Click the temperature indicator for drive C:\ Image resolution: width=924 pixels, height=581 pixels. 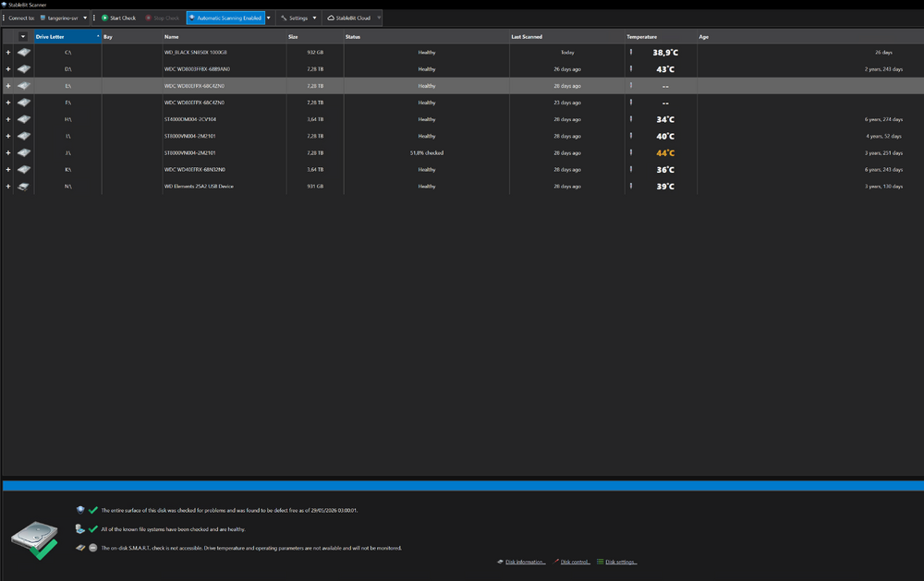pyautogui.click(x=630, y=53)
